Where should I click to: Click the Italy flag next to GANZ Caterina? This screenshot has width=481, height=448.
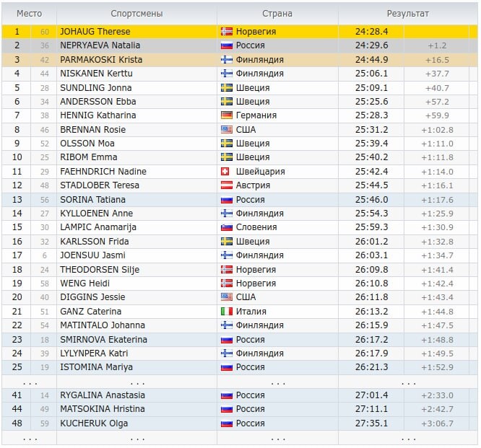click(x=227, y=312)
